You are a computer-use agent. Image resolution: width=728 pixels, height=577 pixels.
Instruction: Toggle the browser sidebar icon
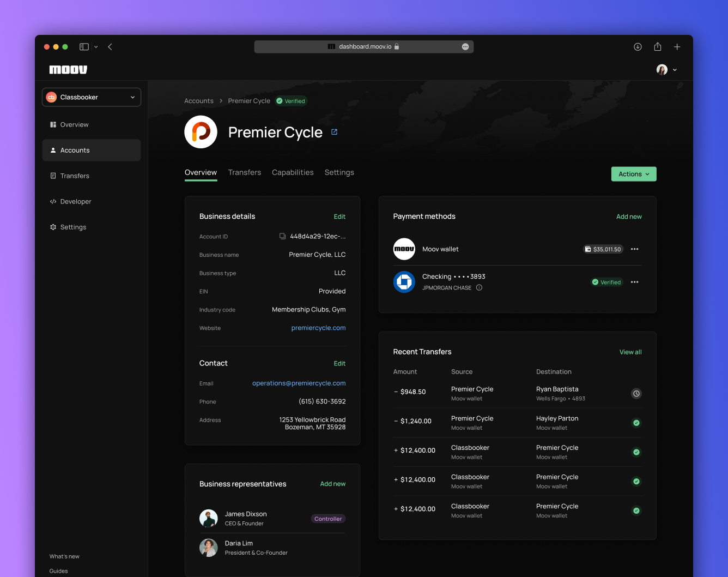coord(84,47)
